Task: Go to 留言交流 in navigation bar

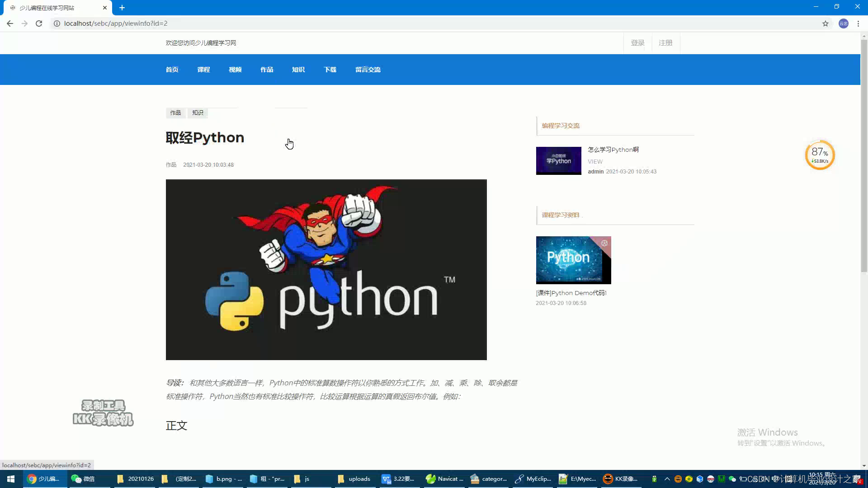Action: [x=368, y=70]
